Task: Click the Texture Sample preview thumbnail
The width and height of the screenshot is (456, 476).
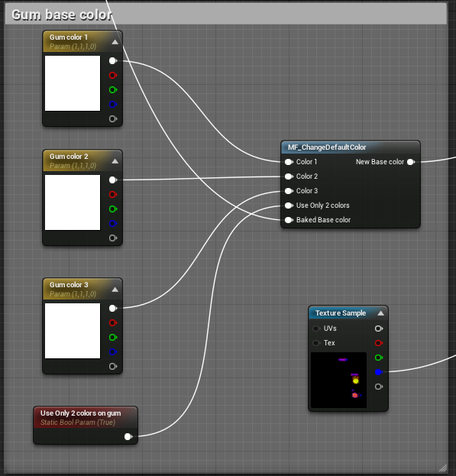Action: pyautogui.click(x=338, y=380)
